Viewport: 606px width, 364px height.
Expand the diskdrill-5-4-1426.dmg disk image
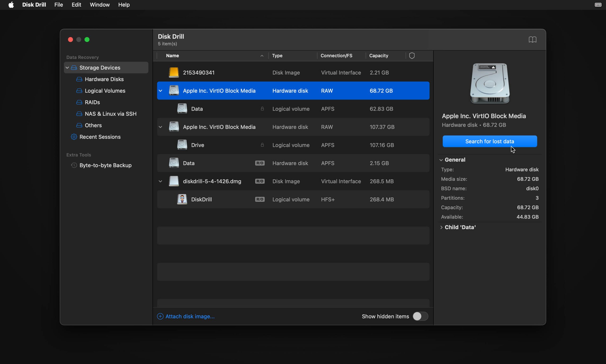(160, 181)
